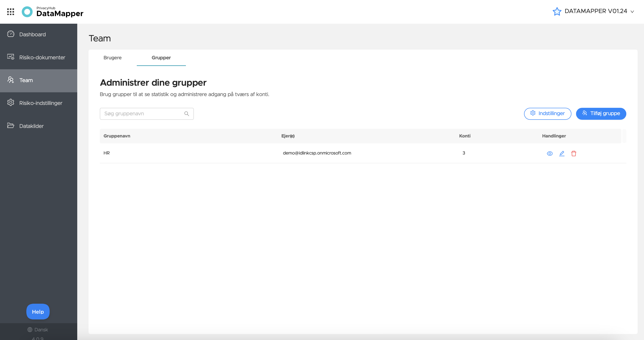Switch to the Brugere tab
The width and height of the screenshot is (644, 340).
pyautogui.click(x=112, y=58)
